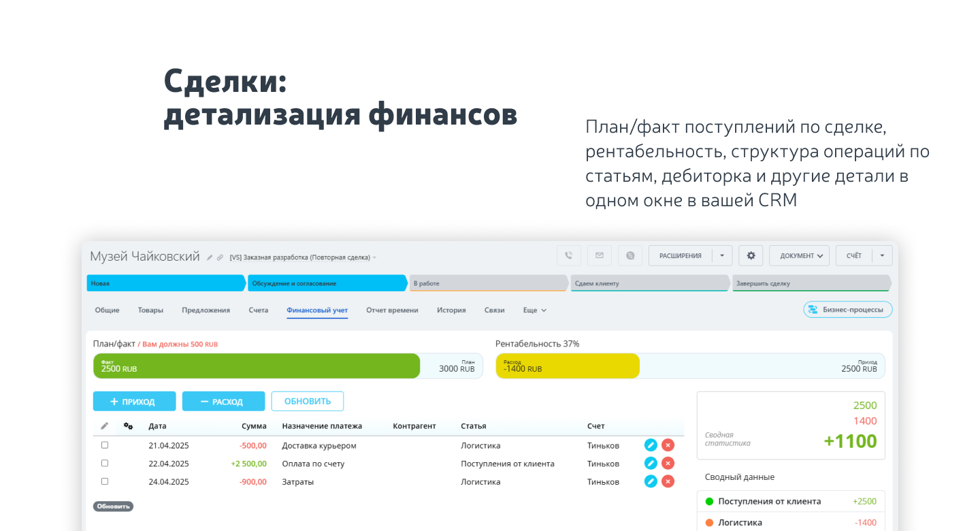The height and width of the screenshot is (531, 980).
Task: Click the gears icon in the table header
Action: point(128,425)
